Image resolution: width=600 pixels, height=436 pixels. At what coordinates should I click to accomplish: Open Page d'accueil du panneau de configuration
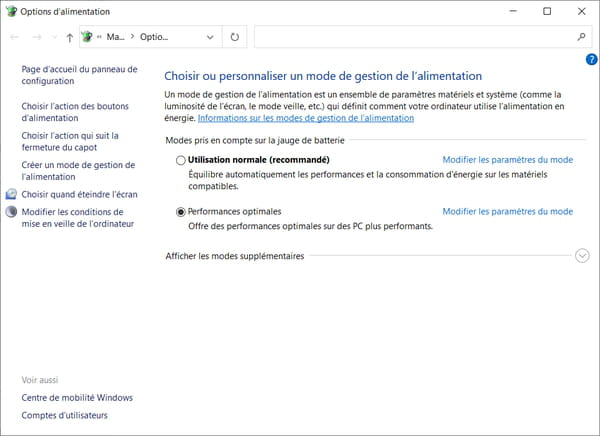(x=79, y=75)
